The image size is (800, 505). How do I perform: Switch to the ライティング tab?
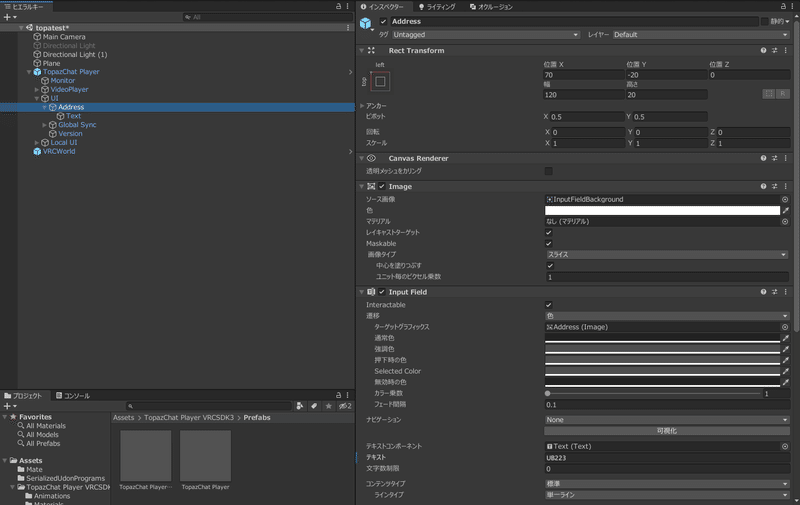coord(435,7)
